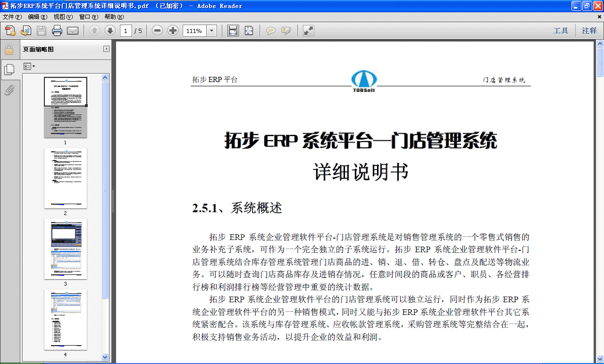The image size is (604, 364).
Task: Zoom out with the minus button
Action: click(x=158, y=31)
